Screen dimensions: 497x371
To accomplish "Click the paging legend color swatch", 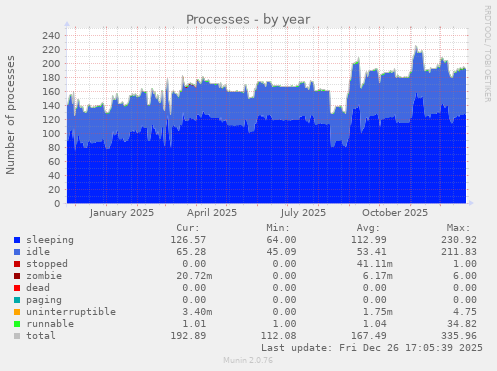I will pyautogui.click(x=17, y=300).
